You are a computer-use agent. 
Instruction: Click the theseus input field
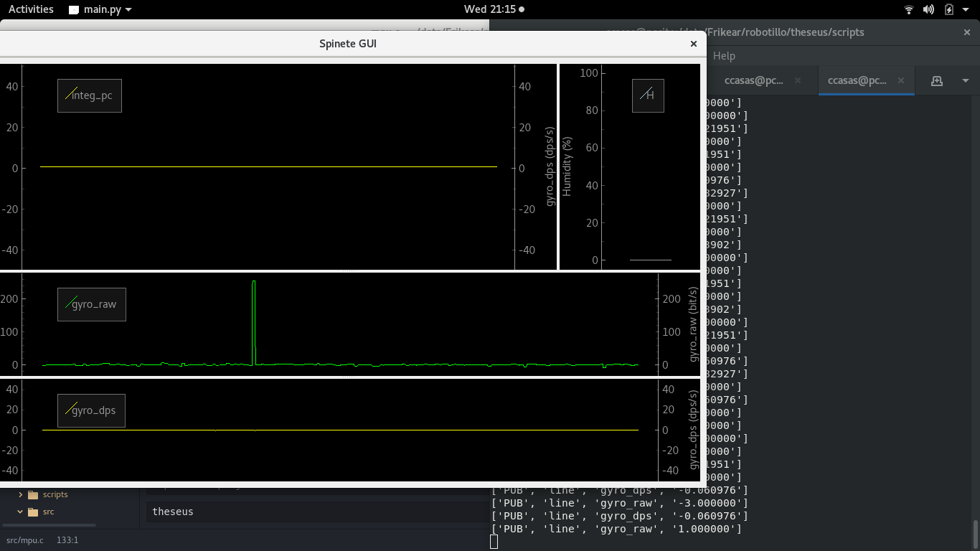pyautogui.click(x=317, y=512)
